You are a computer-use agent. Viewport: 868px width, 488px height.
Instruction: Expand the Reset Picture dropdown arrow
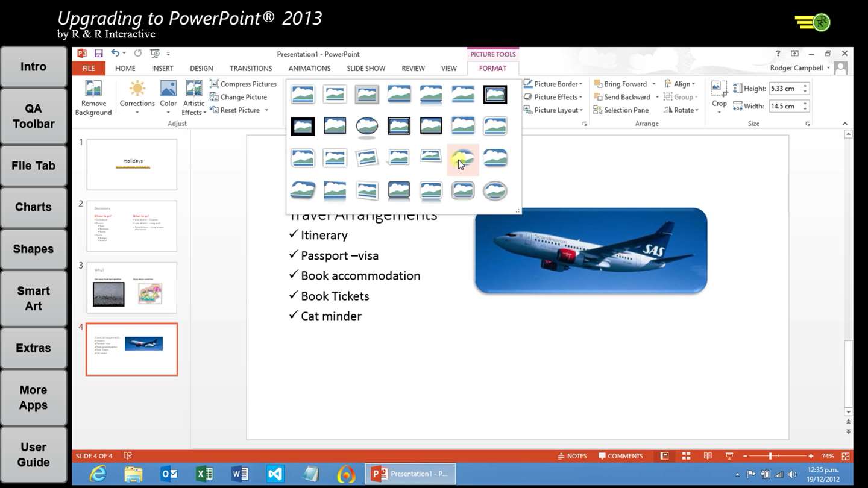[266, 110]
